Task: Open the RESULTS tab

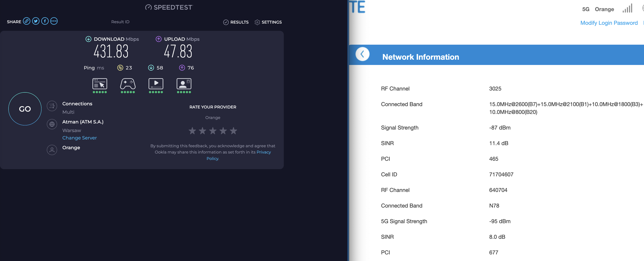Action: coord(236,22)
